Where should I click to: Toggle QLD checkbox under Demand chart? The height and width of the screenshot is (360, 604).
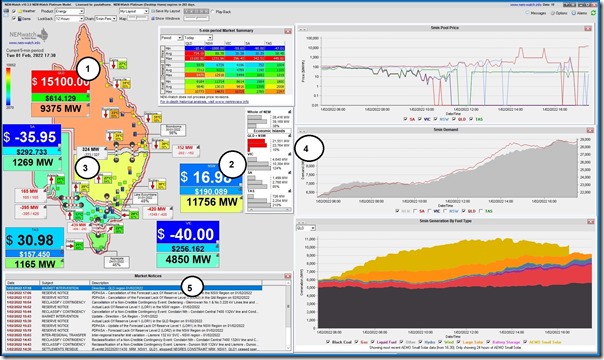tap(463, 211)
